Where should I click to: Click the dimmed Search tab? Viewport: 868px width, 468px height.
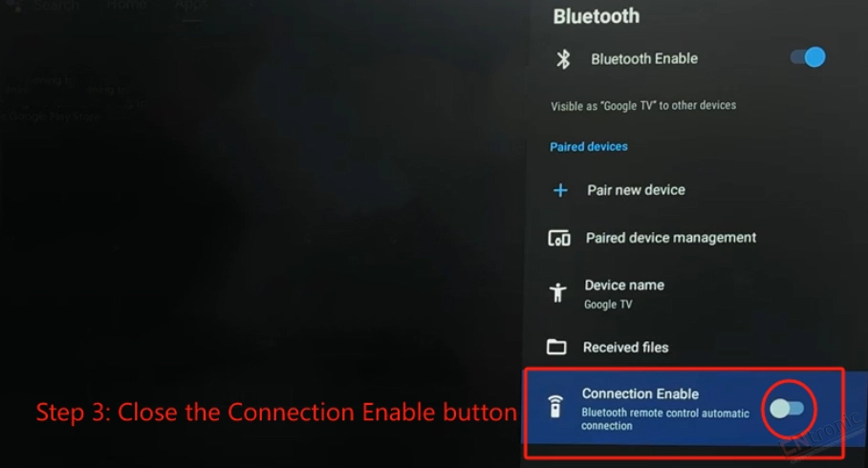click(x=56, y=6)
